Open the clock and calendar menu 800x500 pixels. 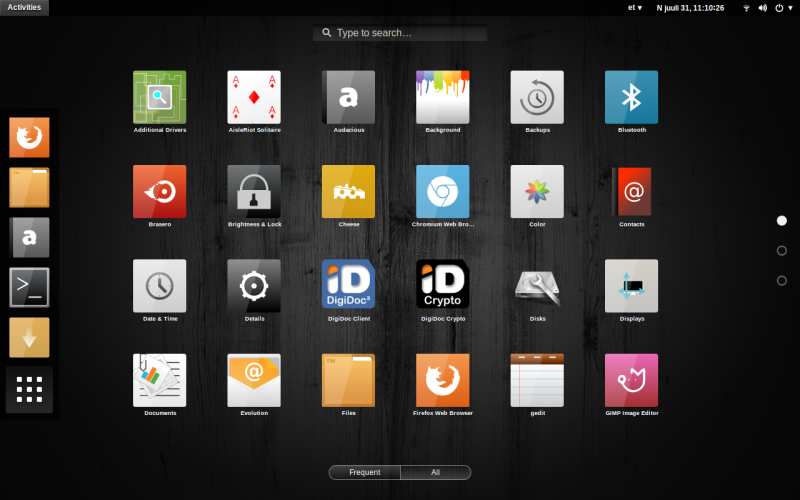point(690,8)
